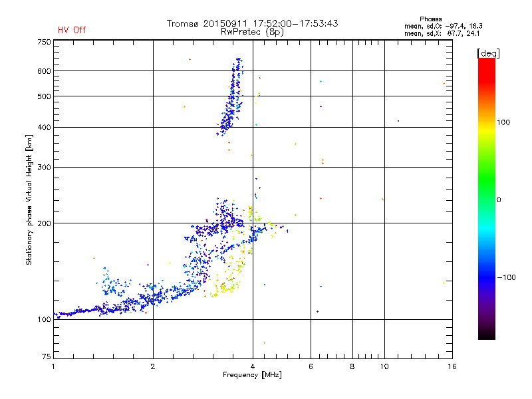
Task: Click the '750' height axis label
Action: click(44, 42)
